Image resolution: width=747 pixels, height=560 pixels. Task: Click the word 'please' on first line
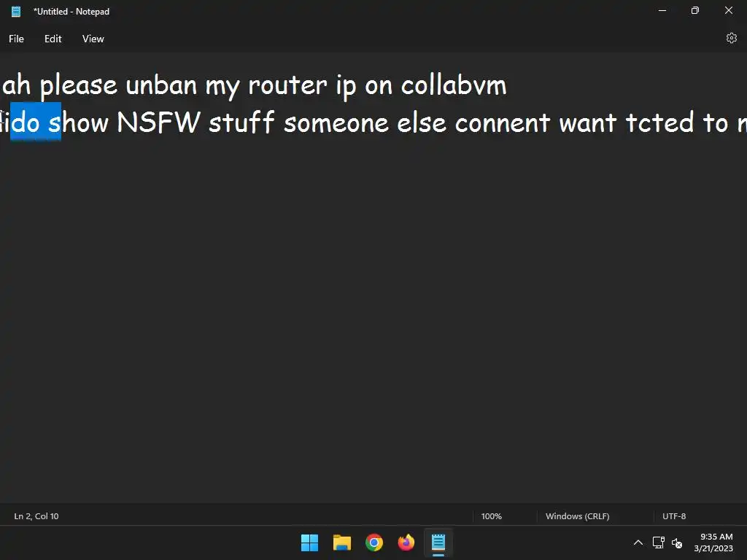78,87
